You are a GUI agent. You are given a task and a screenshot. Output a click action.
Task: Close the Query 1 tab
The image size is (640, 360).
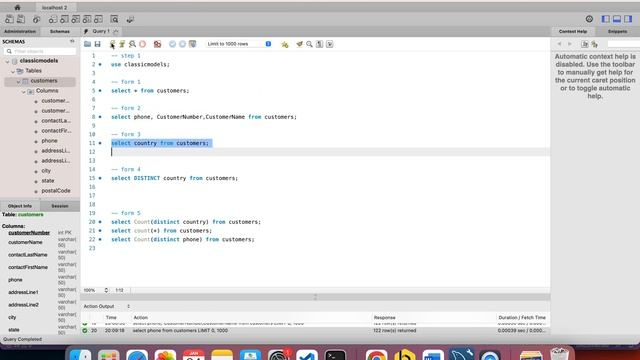(x=116, y=31)
